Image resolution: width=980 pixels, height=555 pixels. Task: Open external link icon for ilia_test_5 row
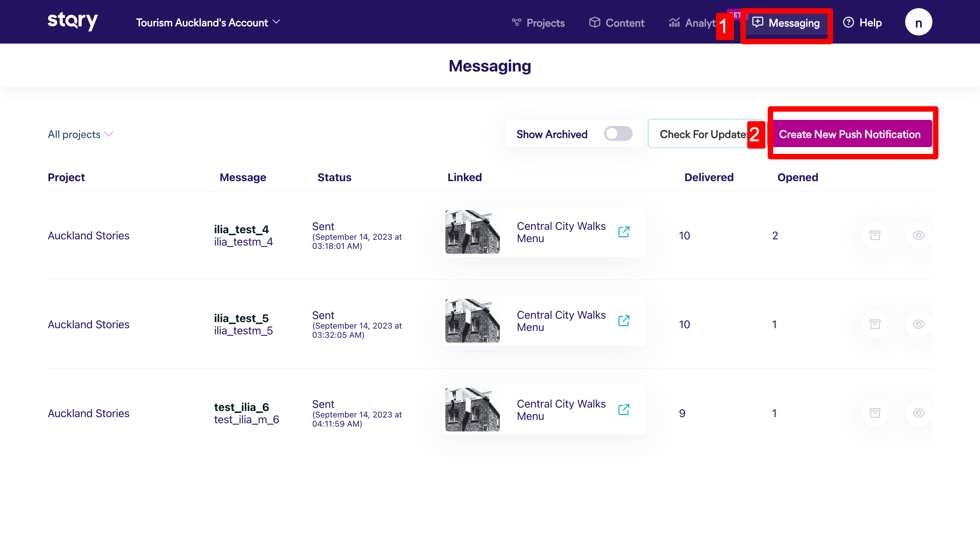click(623, 321)
